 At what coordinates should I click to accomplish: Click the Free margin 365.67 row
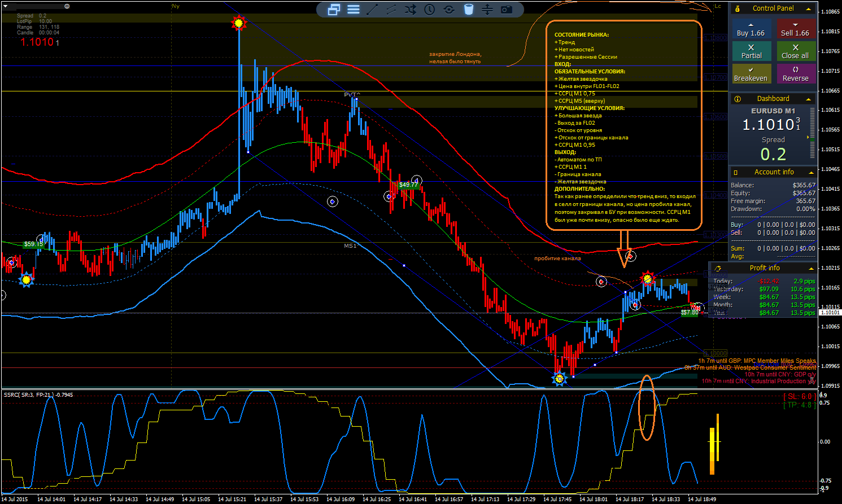tap(773, 201)
